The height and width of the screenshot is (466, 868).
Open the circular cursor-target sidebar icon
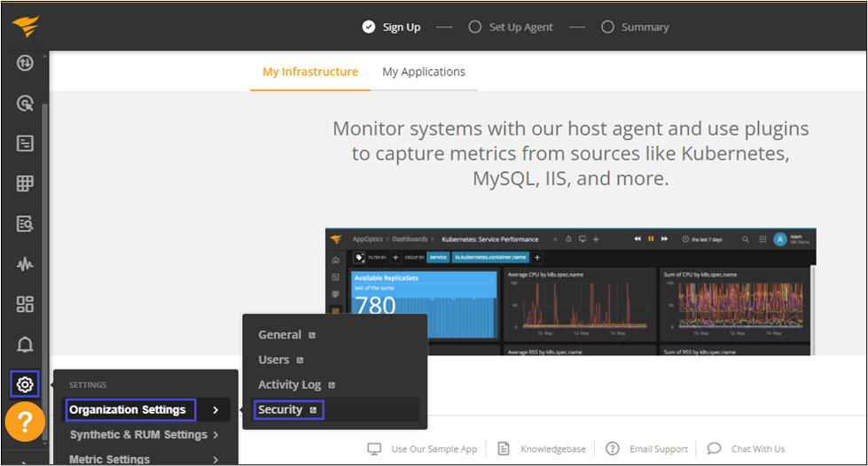25,103
